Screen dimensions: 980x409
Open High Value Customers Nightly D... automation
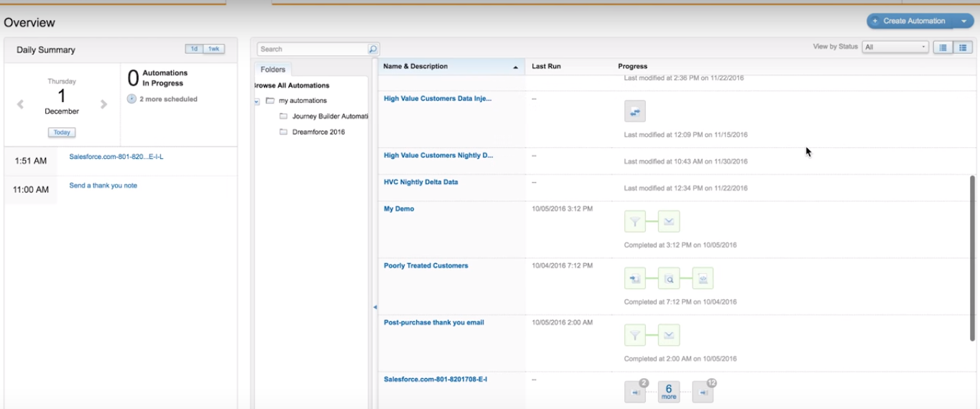[438, 155]
